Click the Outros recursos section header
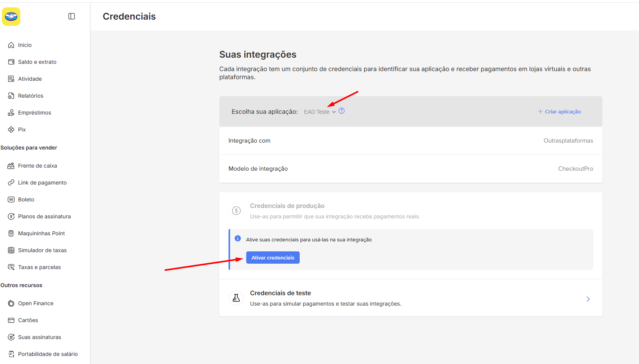 click(22, 285)
